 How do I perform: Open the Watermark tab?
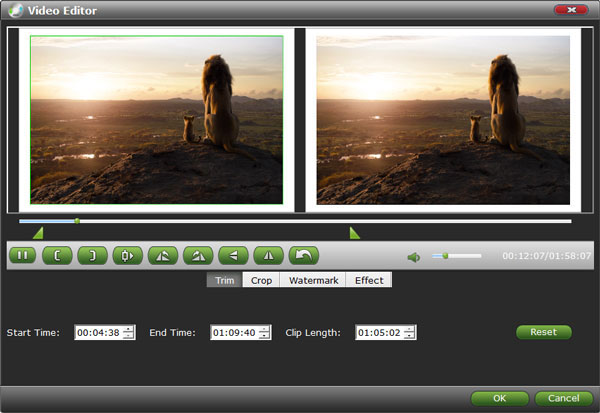click(x=313, y=280)
